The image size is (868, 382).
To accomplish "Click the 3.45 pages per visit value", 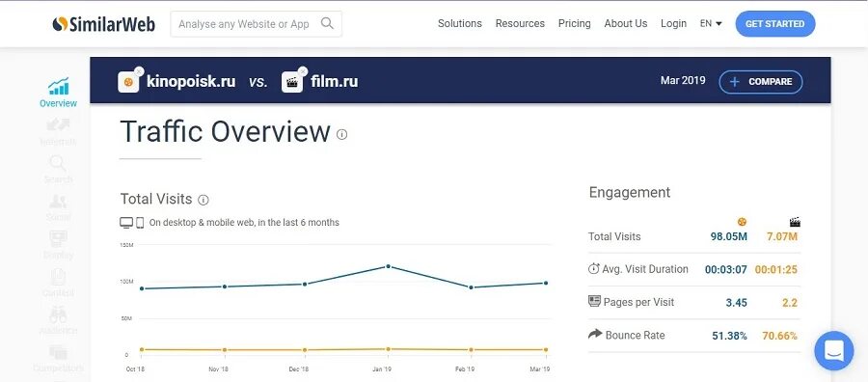I will (736, 303).
